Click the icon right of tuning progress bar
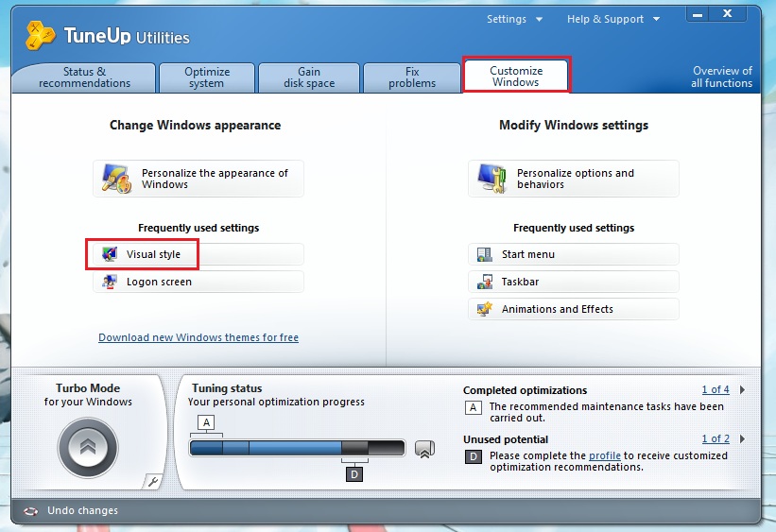The width and height of the screenshot is (776, 532). click(x=424, y=449)
